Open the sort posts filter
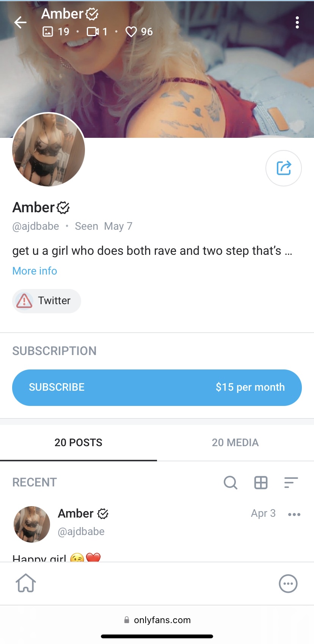The image size is (314, 644). (x=291, y=483)
